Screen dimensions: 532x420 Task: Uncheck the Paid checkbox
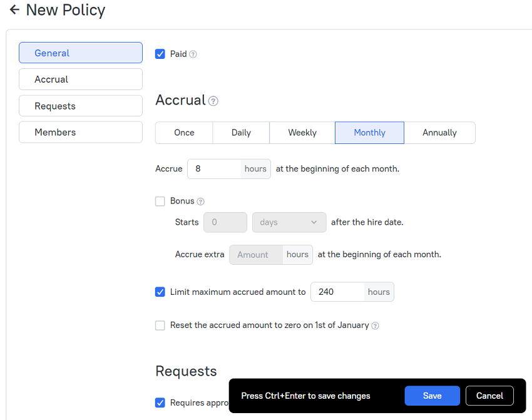tap(160, 54)
